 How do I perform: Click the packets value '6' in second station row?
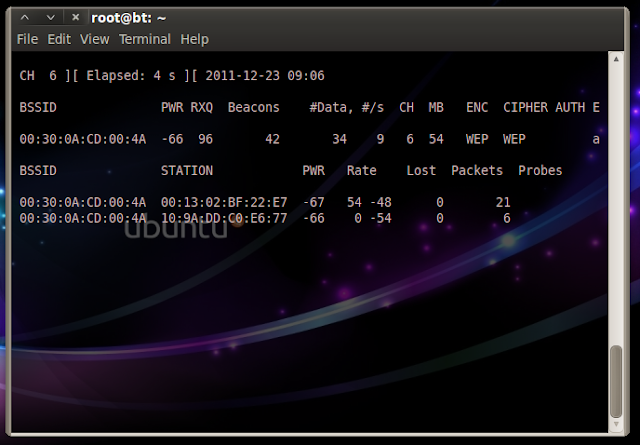click(x=507, y=218)
